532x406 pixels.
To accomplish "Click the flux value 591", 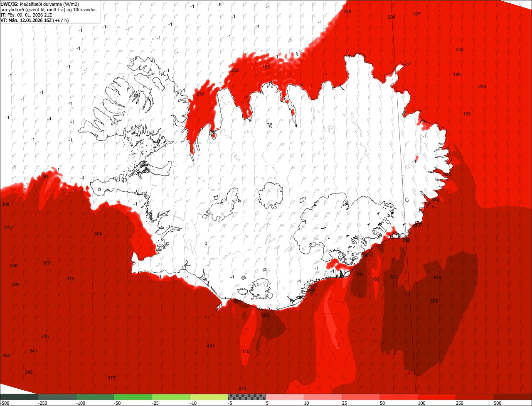I will (x=394, y=277).
